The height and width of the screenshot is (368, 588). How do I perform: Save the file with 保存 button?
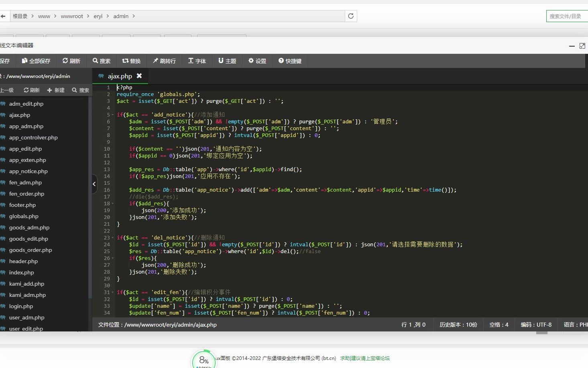(5, 61)
